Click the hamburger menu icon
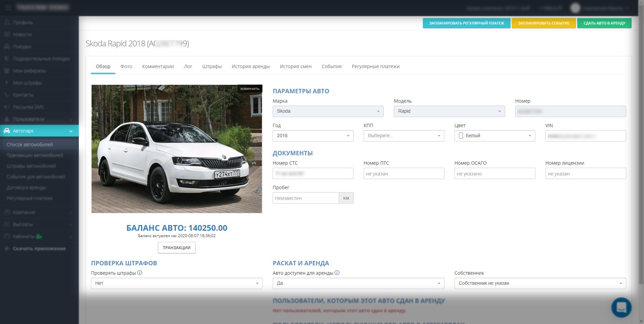 pos(8,7)
